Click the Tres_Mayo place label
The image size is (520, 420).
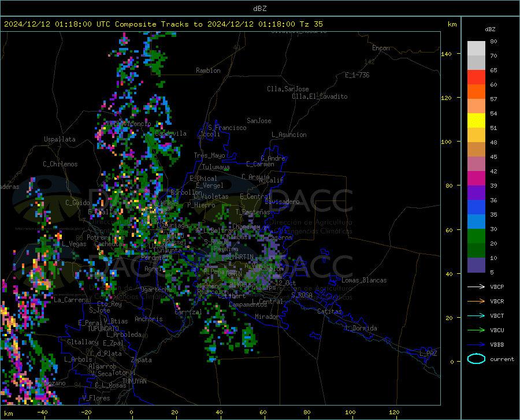[209, 155]
